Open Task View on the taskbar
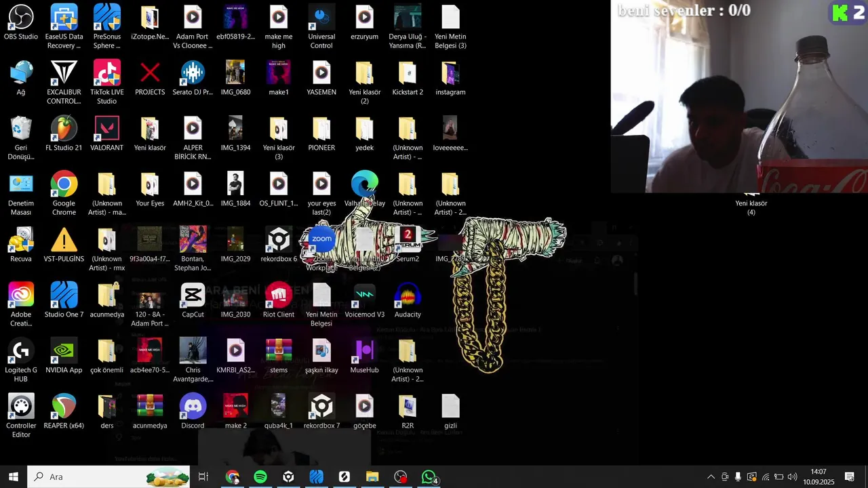Screen dimensions: 868x488 (203, 477)
